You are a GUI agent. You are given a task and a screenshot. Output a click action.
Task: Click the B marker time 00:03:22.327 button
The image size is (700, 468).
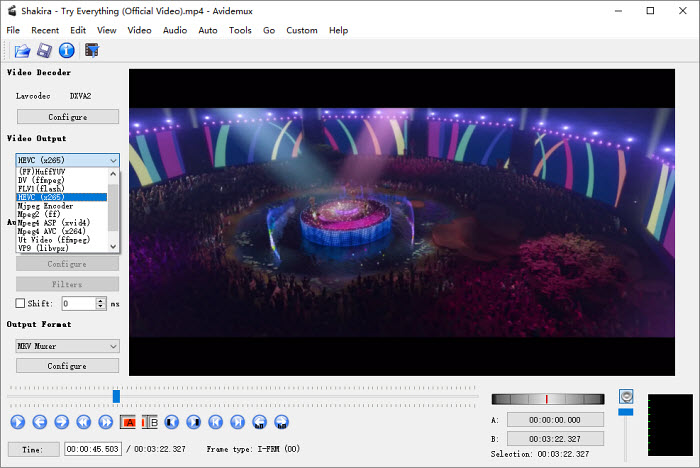(x=555, y=439)
